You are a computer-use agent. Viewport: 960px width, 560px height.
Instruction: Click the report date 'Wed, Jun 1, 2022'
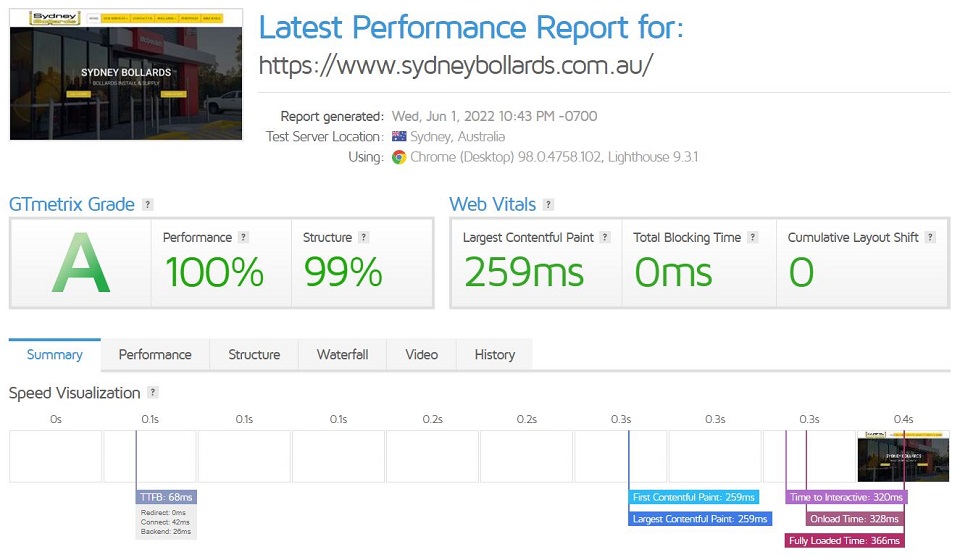tap(444, 116)
